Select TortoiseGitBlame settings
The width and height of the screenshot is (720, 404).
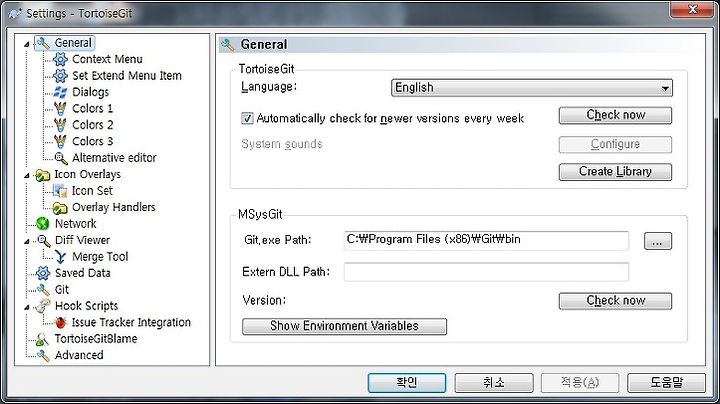click(96, 339)
